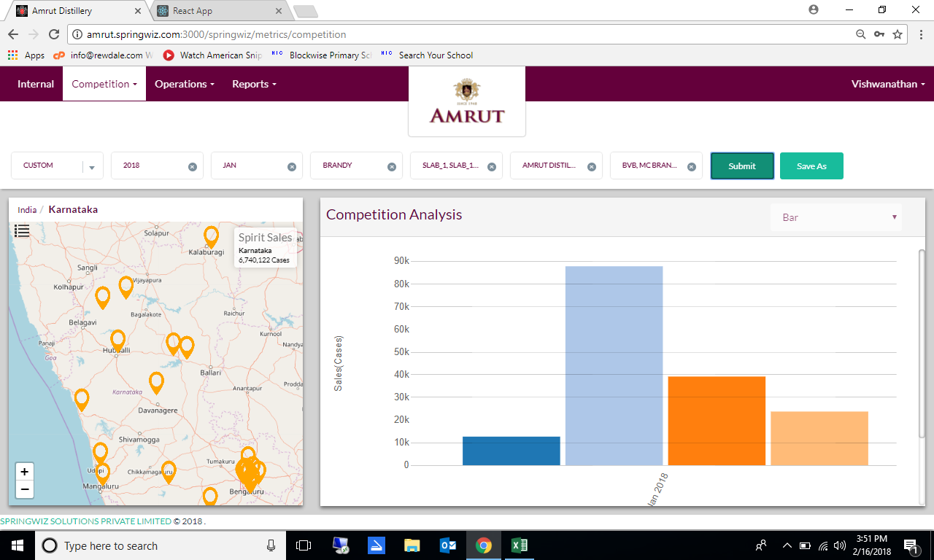934x560 pixels.
Task: Clear the 2018 year filter
Action: pyautogui.click(x=193, y=166)
